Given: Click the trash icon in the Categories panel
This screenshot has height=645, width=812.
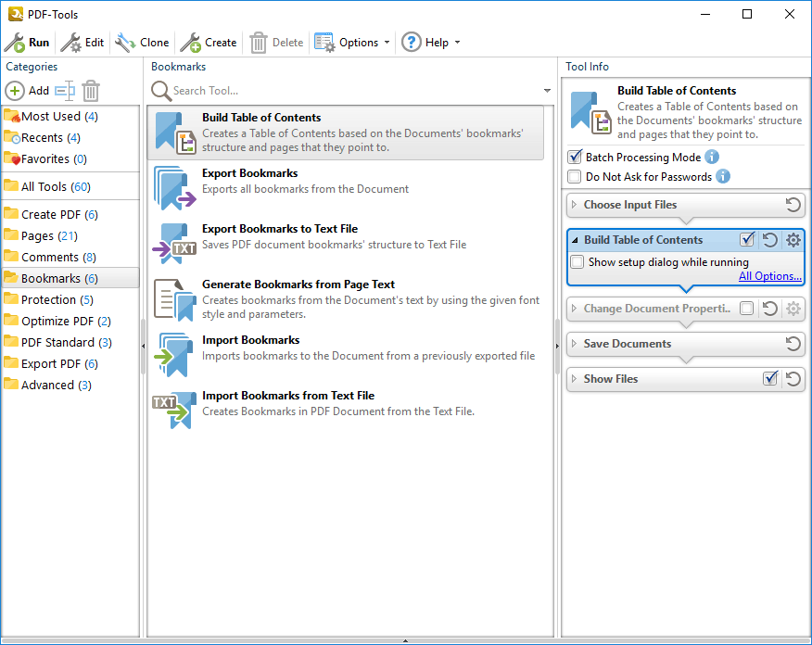Looking at the screenshot, I should pos(90,91).
